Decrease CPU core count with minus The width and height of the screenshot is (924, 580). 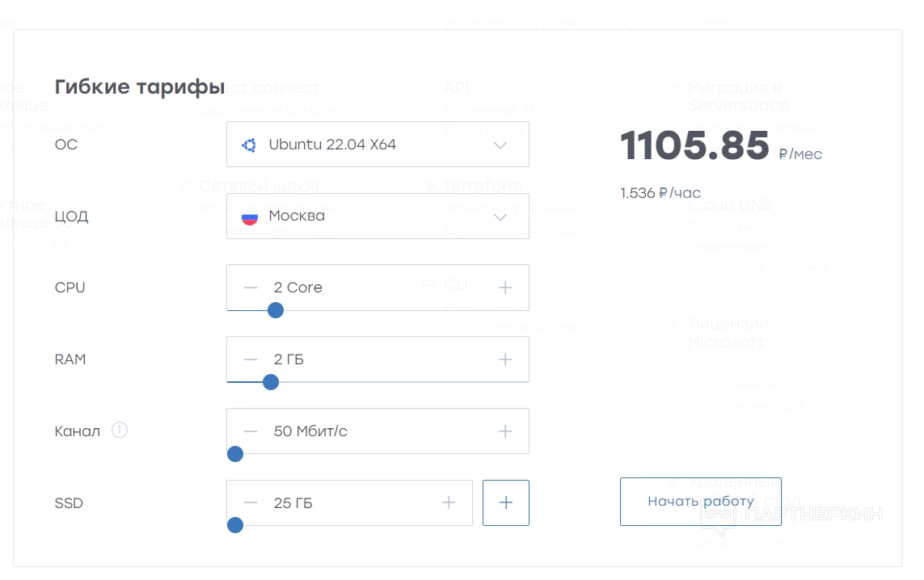tap(251, 288)
